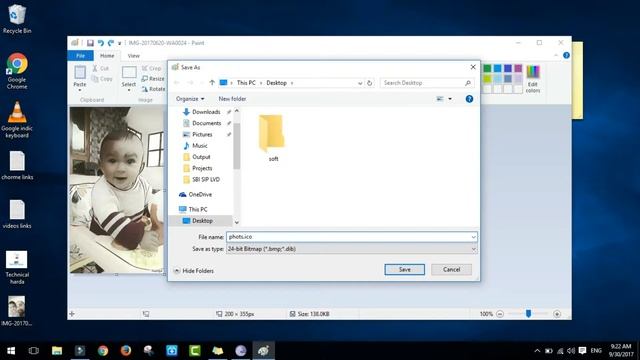Click the zoom in plus button in Paint
Viewport: 640px width, 360px height.
(557, 314)
